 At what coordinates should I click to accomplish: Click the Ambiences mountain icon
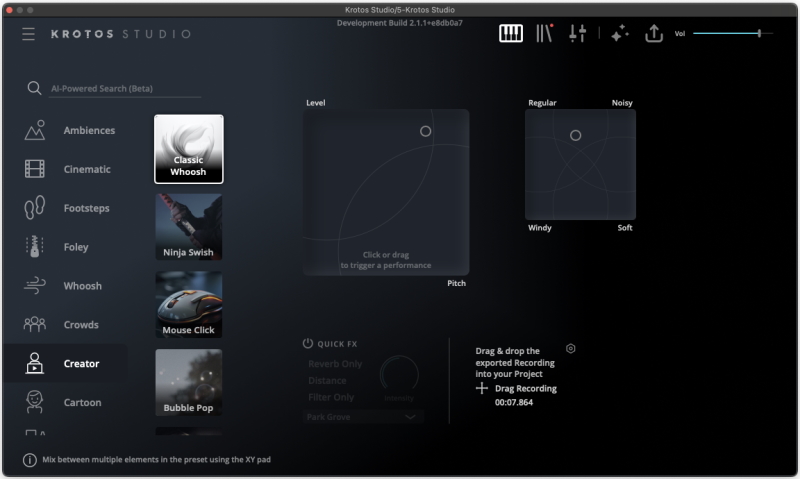pos(35,130)
